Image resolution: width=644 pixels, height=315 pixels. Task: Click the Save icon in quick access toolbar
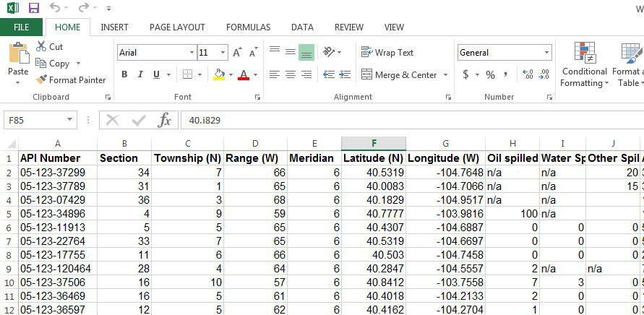pos(34,8)
